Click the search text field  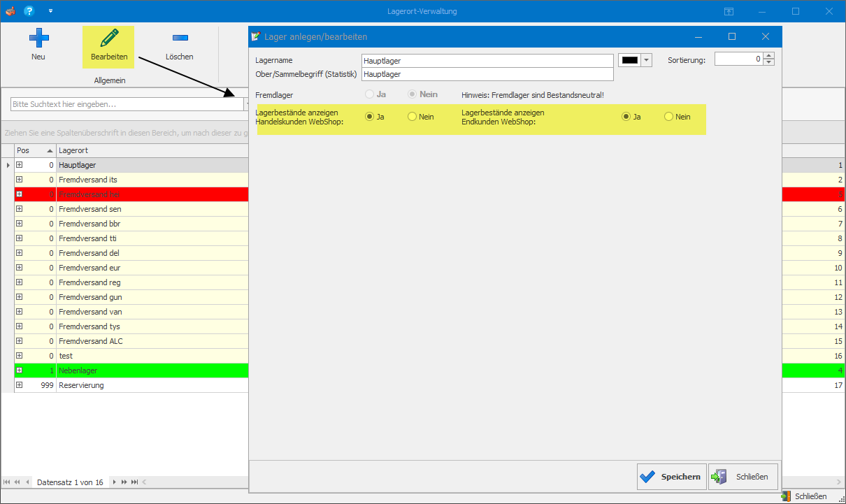point(127,104)
